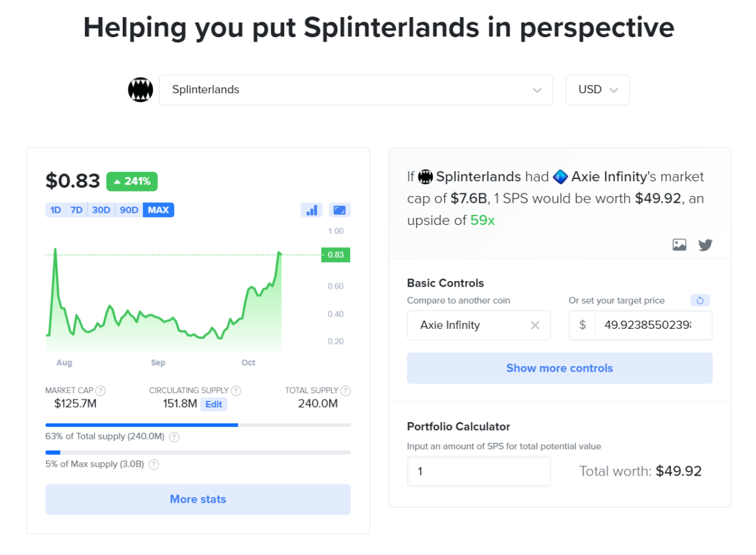This screenshot has width=756, height=555.
Task: Select the MAX chart tab
Action: pos(159,210)
